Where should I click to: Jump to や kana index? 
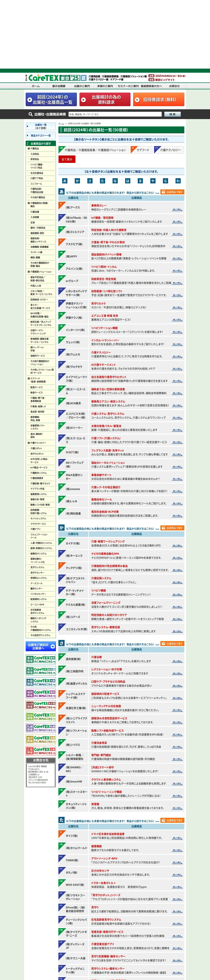click(153, 181)
